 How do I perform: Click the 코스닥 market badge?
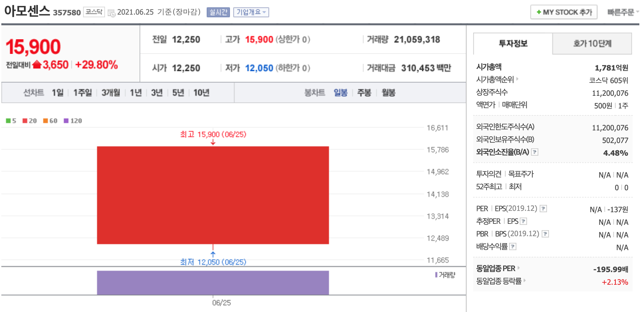pos(94,12)
